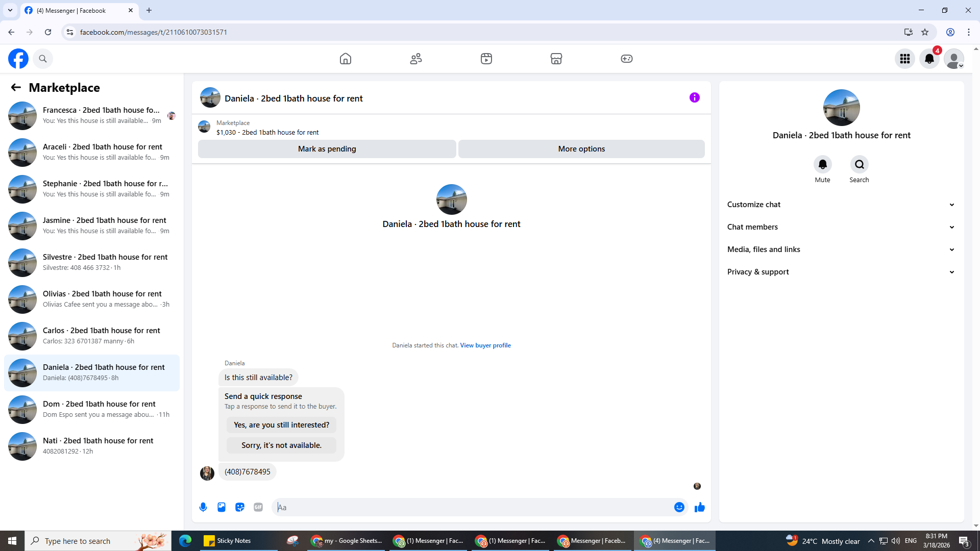Screen dimensions: 980x551
Task: Attach a photo using the image icon
Action: pos(222,507)
